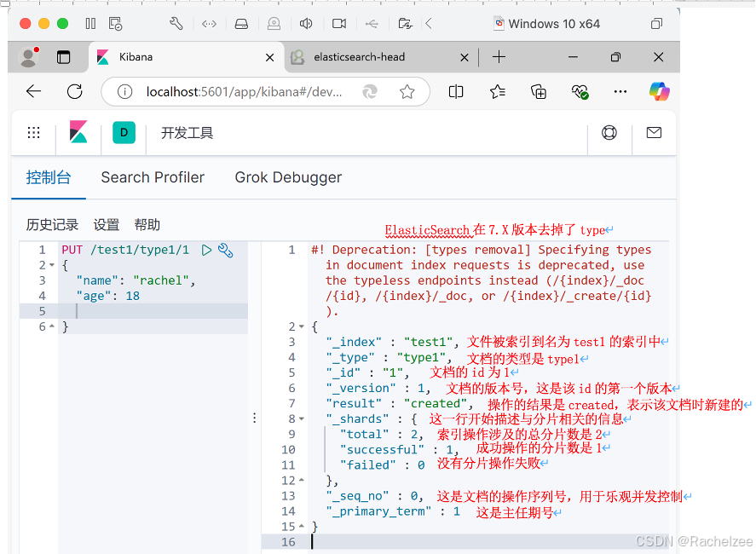Add page to favorites star
Image resolution: width=756 pixels, height=554 pixels.
pyautogui.click(x=407, y=91)
